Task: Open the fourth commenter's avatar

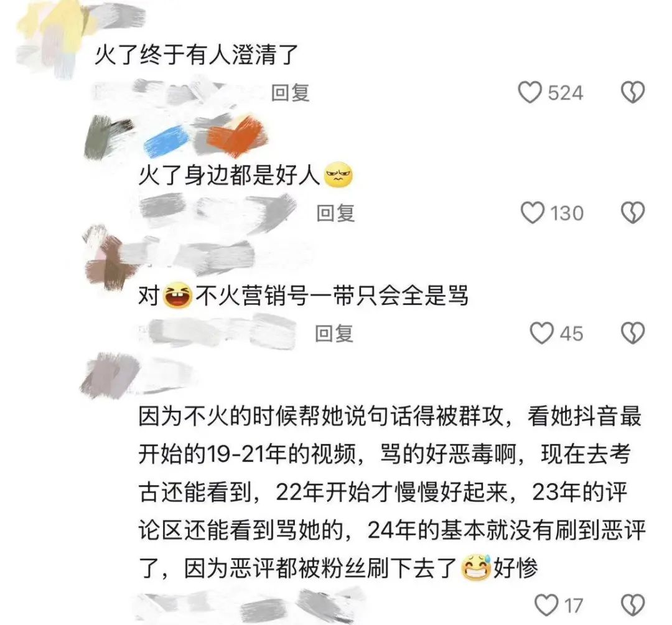Action: tap(110, 376)
